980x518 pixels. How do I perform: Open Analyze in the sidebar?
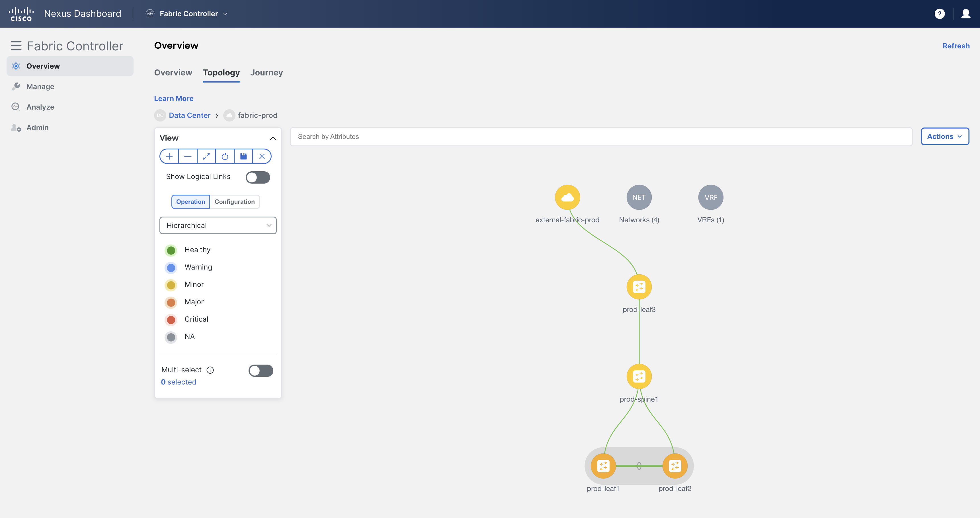click(70, 107)
